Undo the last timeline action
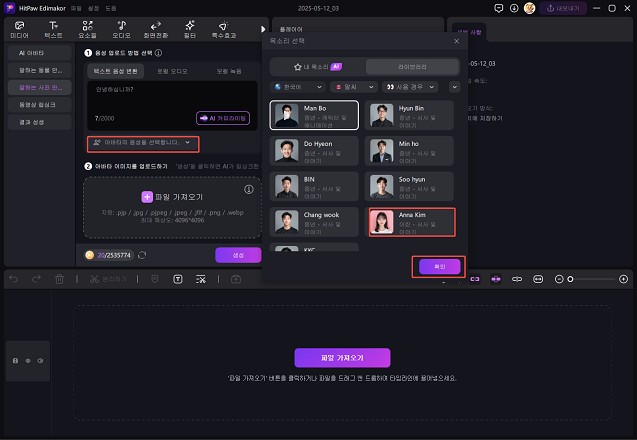 [x=14, y=279]
